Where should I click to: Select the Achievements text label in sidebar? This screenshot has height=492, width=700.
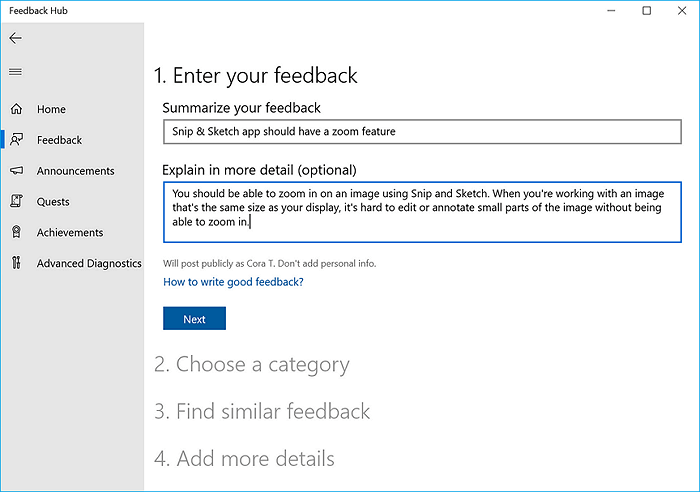click(x=70, y=233)
